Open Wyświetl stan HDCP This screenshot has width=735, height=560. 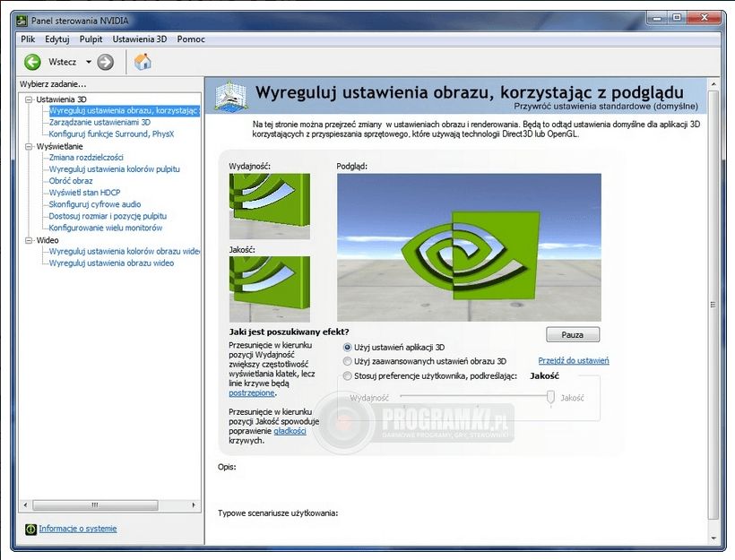tap(85, 193)
